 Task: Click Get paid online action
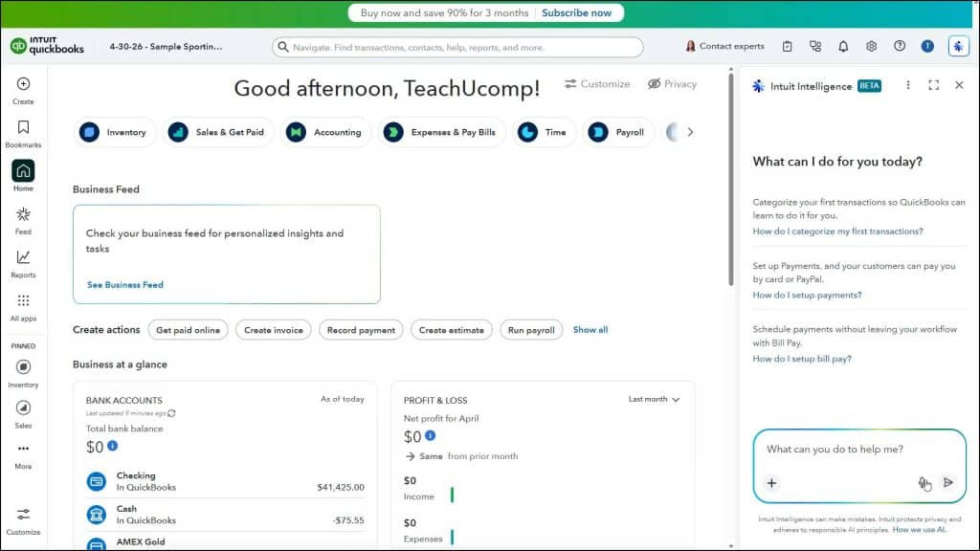coord(189,330)
